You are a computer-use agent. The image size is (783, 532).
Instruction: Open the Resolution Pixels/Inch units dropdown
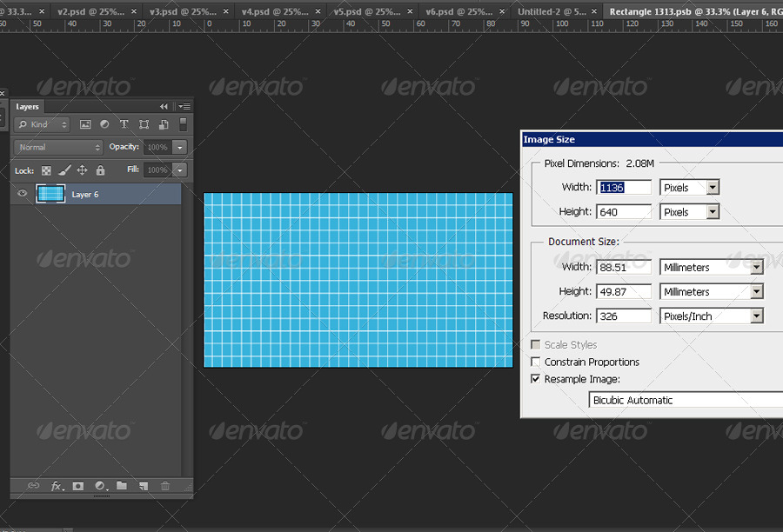point(756,316)
